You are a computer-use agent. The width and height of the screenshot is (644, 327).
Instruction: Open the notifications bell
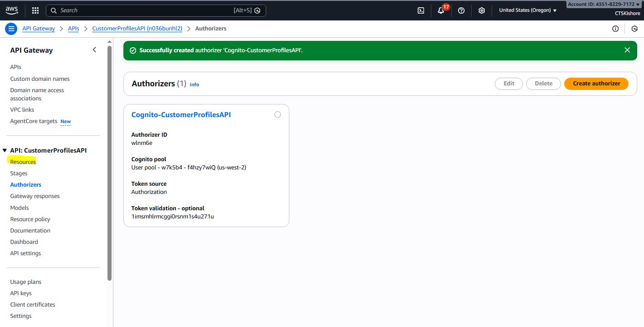click(x=441, y=10)
